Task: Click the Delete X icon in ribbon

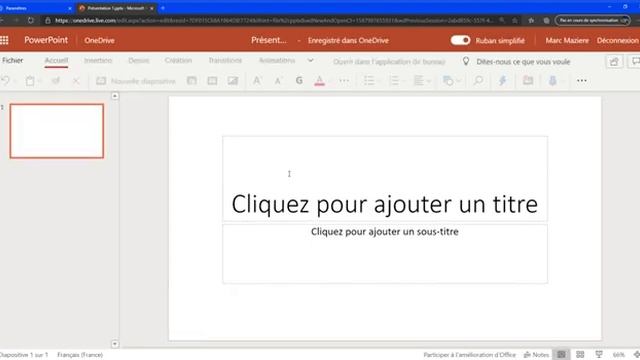Action: click(x=76, y=81)
